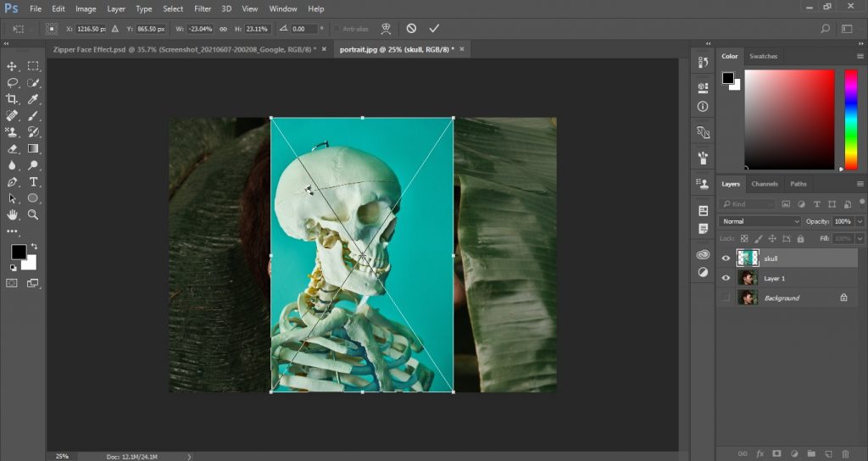Open the History panel icon
The image size is (868, 461).
(703, 63)
